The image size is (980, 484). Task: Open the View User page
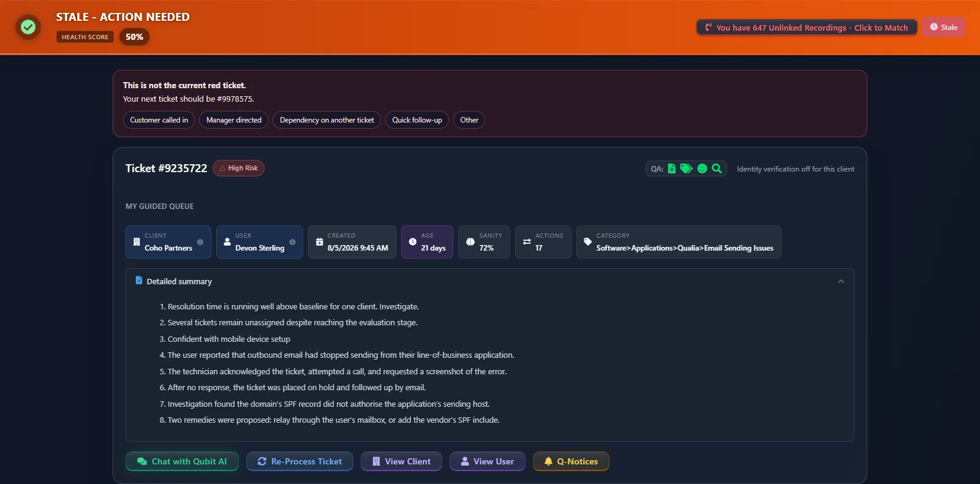488,461
